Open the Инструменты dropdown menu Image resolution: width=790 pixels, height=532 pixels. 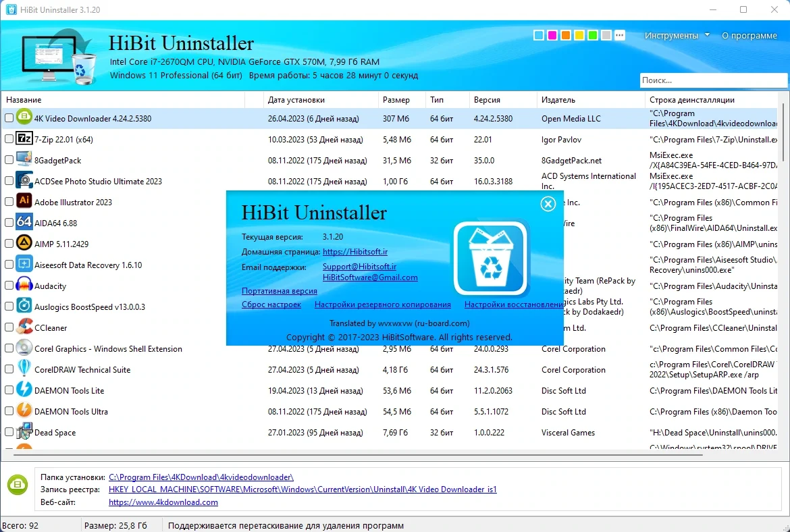coord(677,35)
